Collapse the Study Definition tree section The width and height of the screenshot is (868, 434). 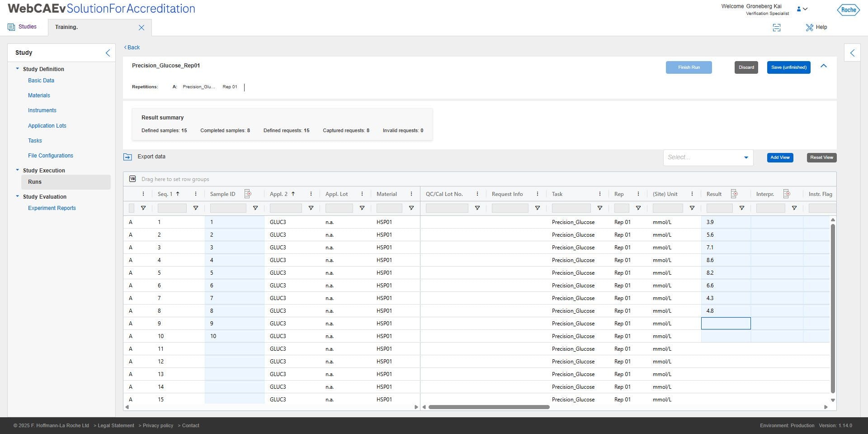tap(18, 69)
